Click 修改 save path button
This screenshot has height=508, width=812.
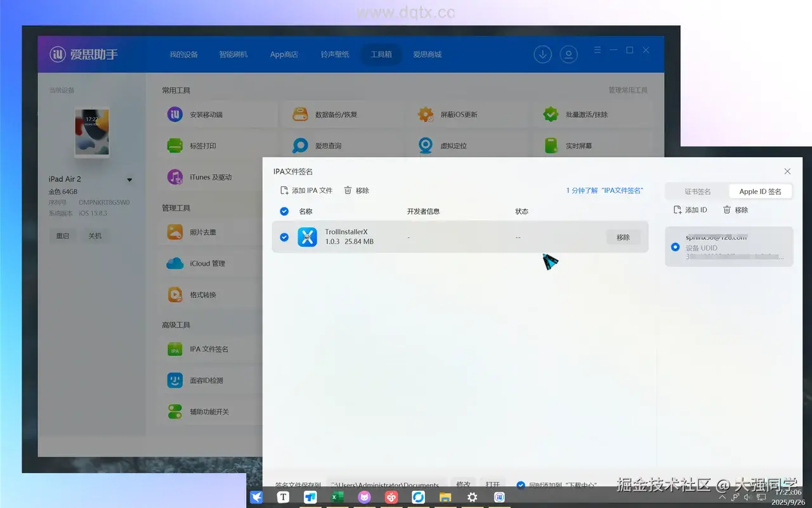[x=464, y=485]
